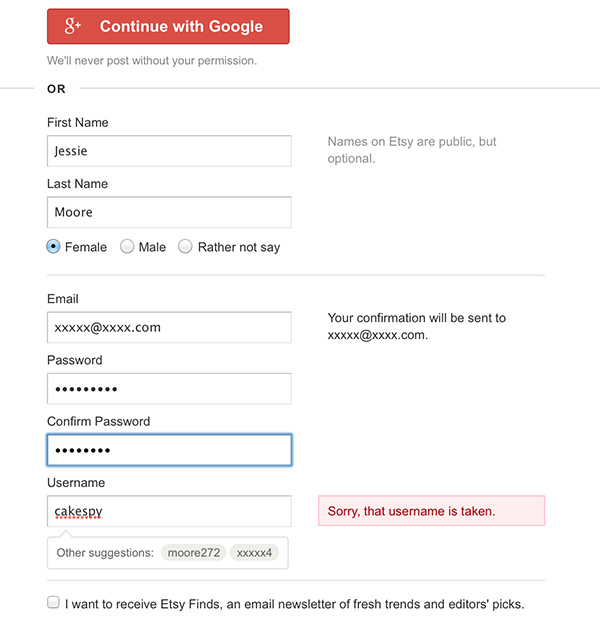Select the Male radio button
The width and height of the screenshot is (600, 620).
(x=127, y=247)
